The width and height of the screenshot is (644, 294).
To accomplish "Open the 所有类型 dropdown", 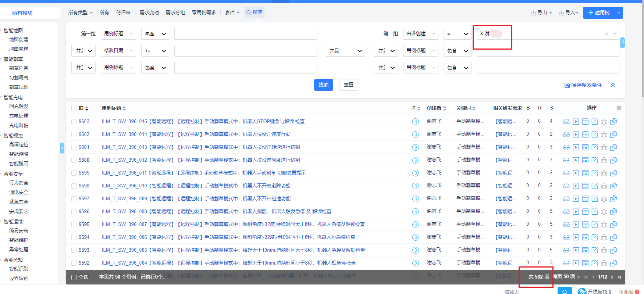I will point(80,12).
